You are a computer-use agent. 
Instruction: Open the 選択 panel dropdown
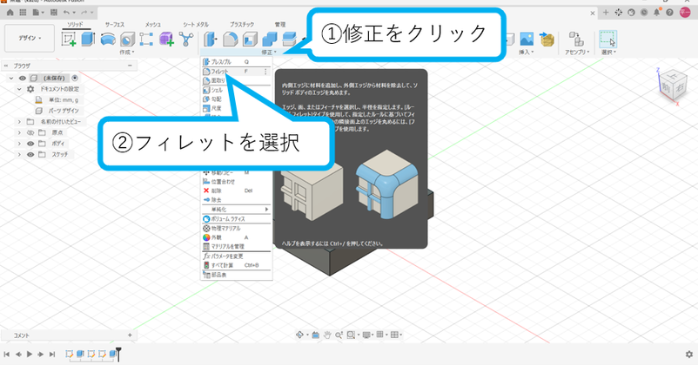tap(608, 52)
